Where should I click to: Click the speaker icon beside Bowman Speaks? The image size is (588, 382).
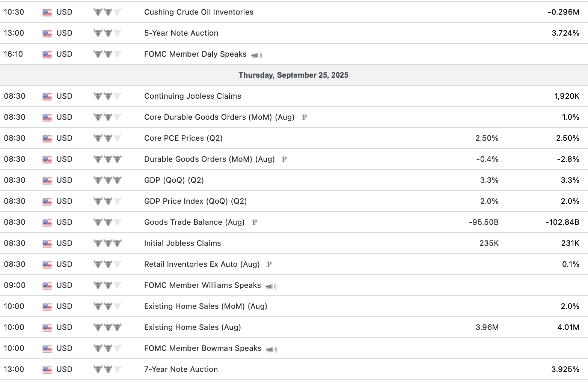(271, 349)
